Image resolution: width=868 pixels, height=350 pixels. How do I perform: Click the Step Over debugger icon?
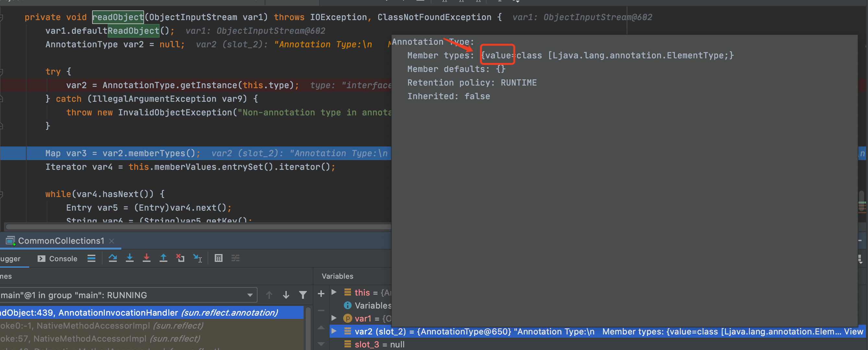[113, 258]
